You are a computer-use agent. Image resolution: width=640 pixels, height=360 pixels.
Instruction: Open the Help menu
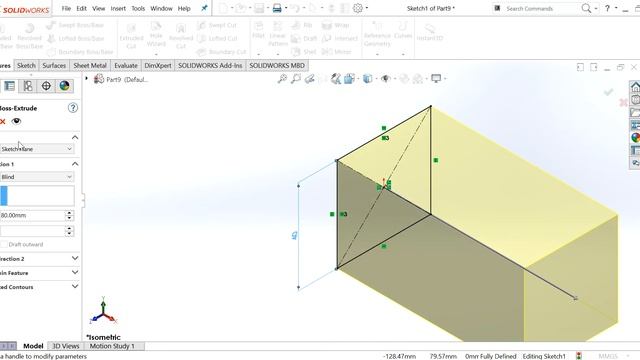point(184,8)
